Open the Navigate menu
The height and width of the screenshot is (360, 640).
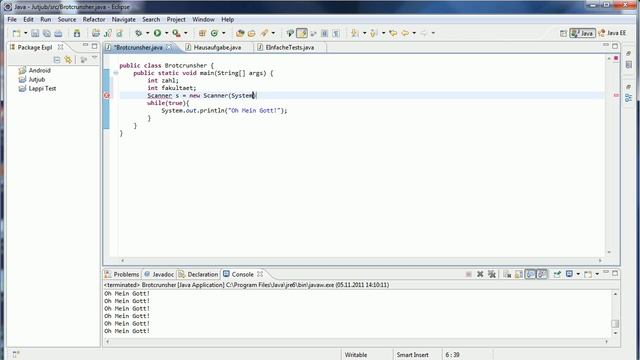coord(124,20)
